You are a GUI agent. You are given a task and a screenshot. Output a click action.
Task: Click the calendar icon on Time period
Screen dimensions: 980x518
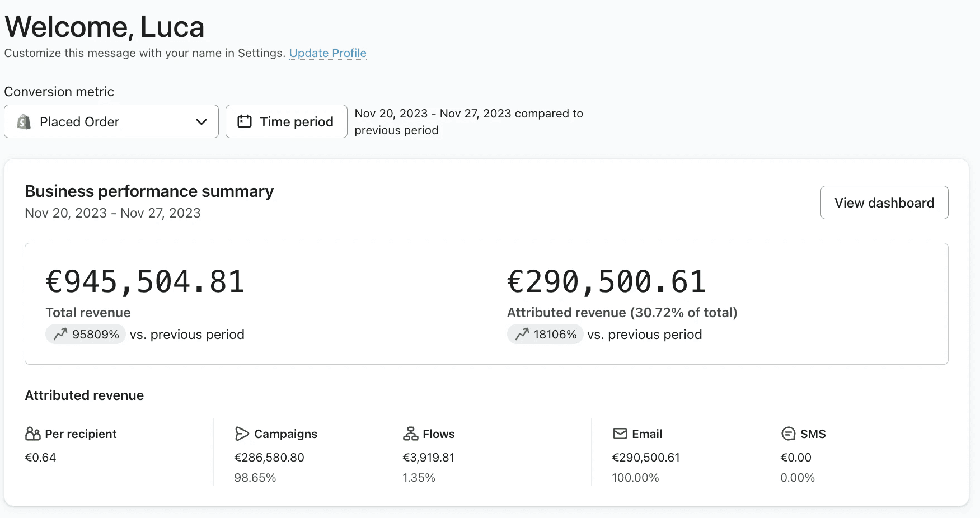245,121
